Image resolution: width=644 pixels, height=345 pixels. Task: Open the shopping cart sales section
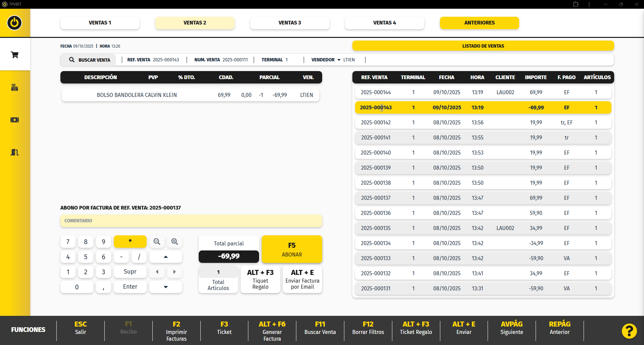click(x=15, y=55)
